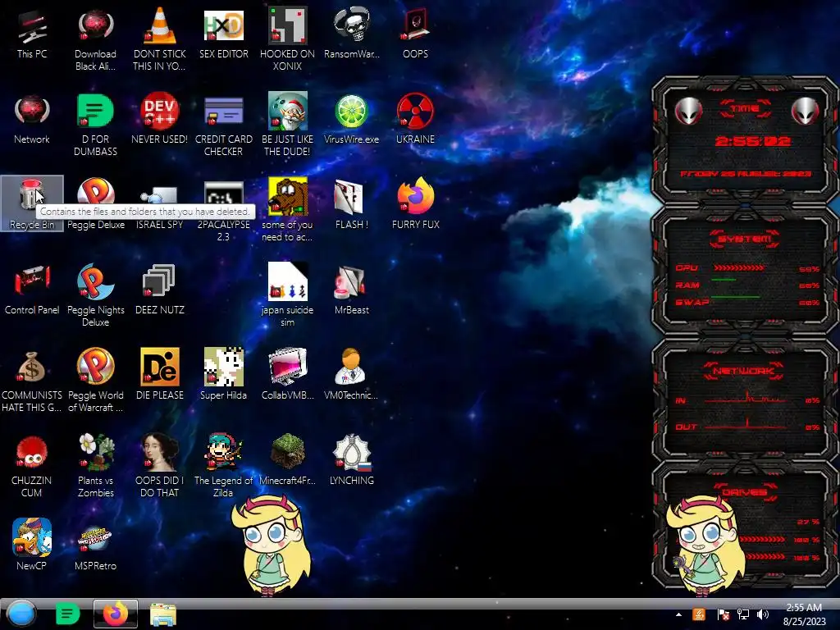Click the network status tray icon
This screenshot has height=630, width=840.
pos(743,614)
